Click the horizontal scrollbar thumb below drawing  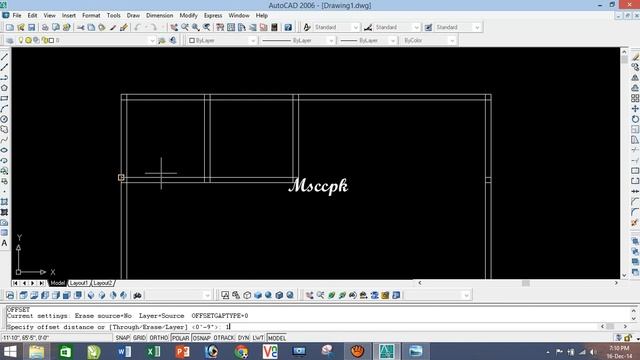coord(526,283)
